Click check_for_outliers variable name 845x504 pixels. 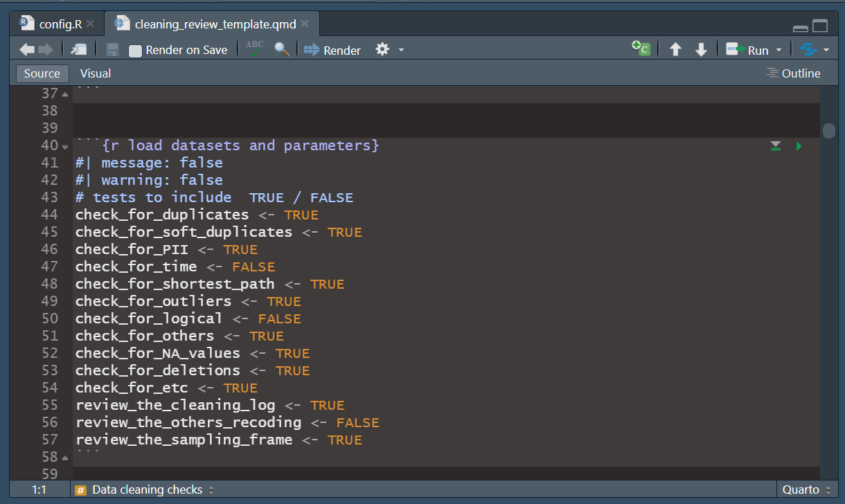[153, 301]
